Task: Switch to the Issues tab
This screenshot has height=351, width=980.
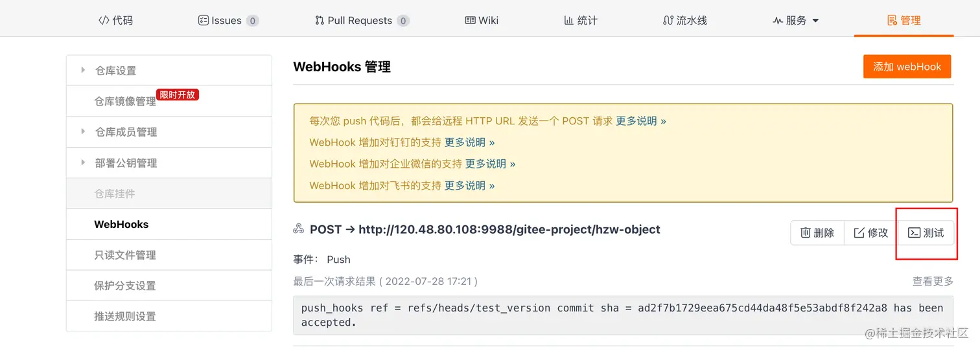Action: tap(227, 20)
